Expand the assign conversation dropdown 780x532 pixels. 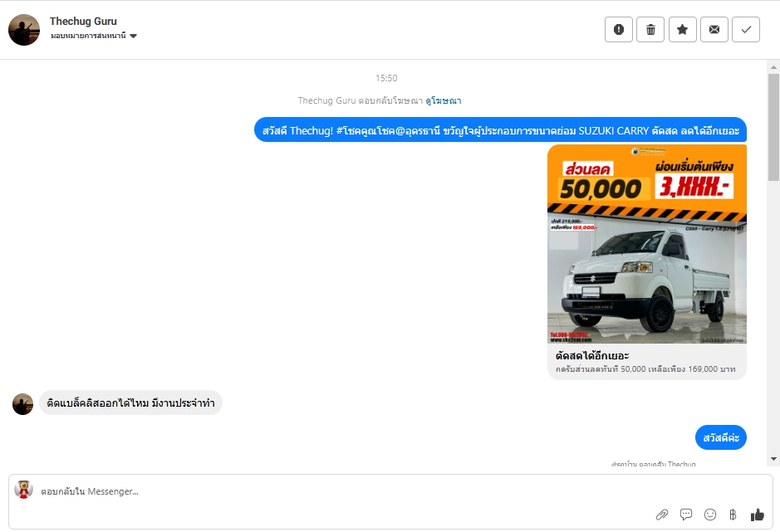[x=94, y=36]
